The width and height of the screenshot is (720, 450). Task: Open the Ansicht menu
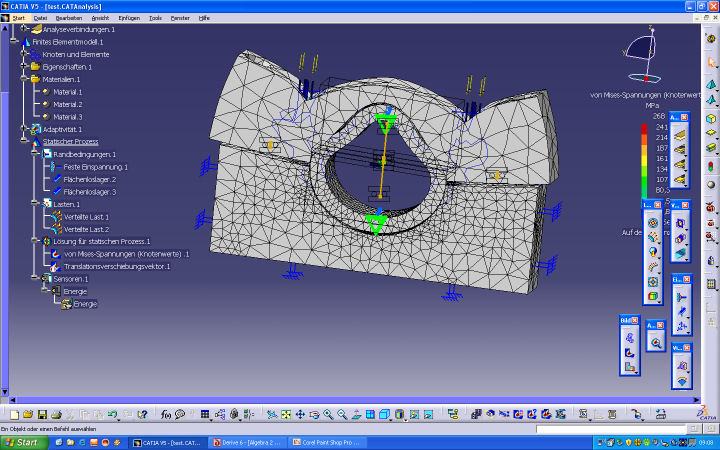point(100,18)
